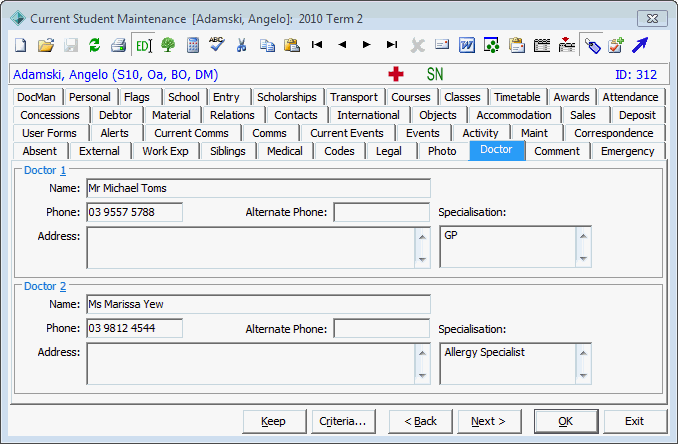
Task: Click the Save floppy disk icon
Action: coord(71,45)
